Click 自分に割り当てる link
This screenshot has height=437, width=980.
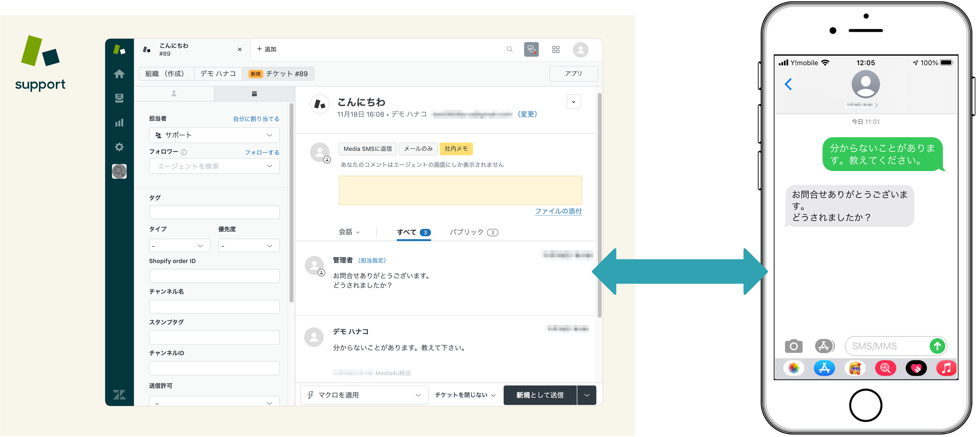click(256, 119)
